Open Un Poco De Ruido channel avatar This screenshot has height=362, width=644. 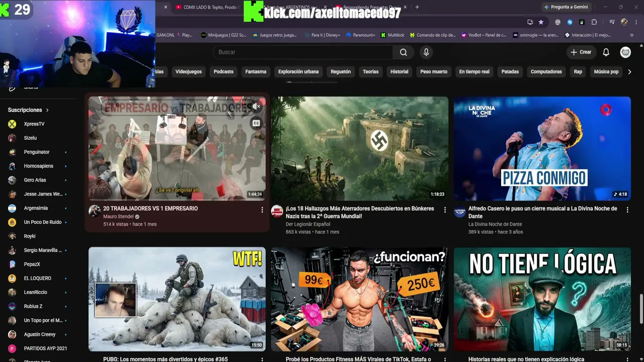coord(12,222)
